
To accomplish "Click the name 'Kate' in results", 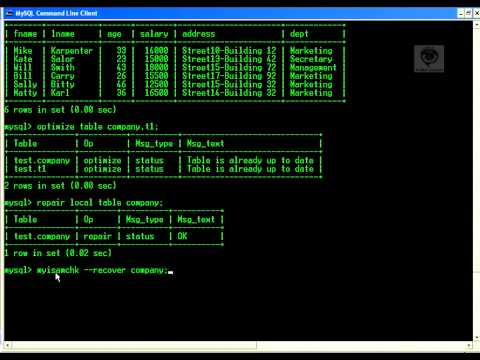I will tap(23, 59).
